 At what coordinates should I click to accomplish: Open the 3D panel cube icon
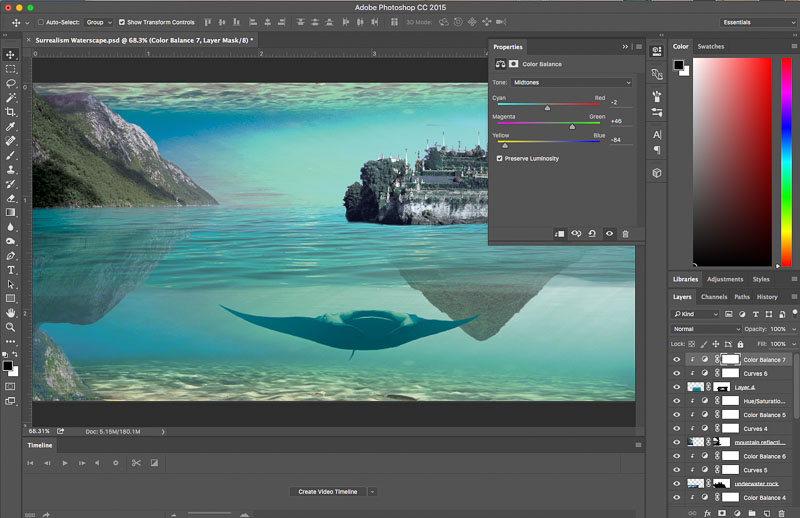pyautogui.click(x=657, y=173)
